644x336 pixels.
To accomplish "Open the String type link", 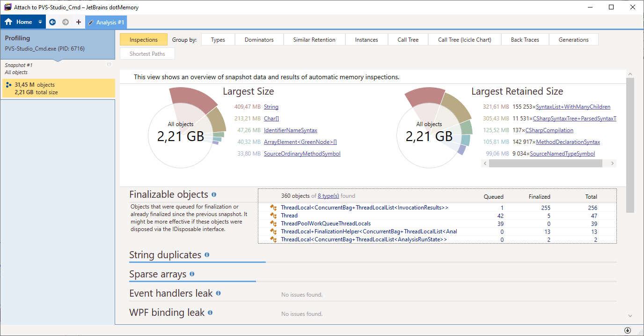I will pyautogui.click(x=271, y=107).
